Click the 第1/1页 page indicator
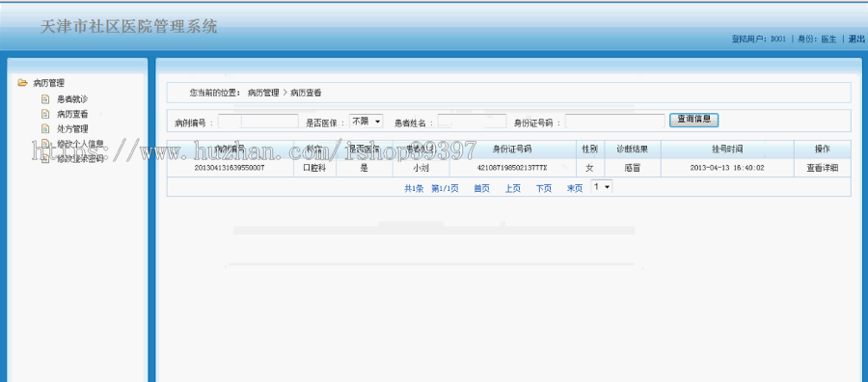Image resolution: width=868 pixels, height=382 pixels. point(445,188)
